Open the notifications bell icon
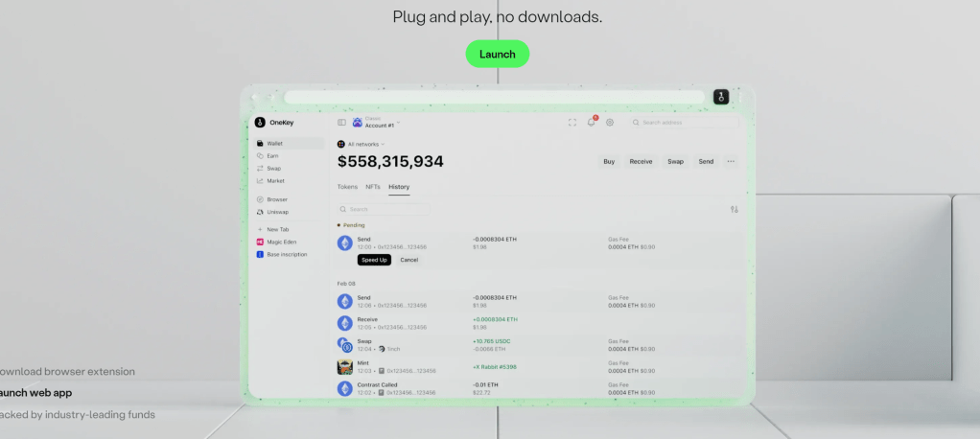The image size is (980, 439). (x=592, y=123)
